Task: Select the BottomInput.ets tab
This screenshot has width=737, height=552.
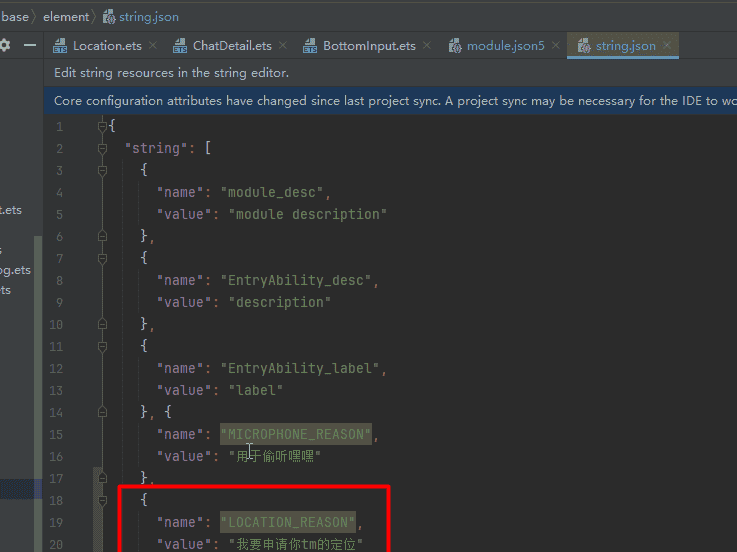Action: tap(369, 46)
